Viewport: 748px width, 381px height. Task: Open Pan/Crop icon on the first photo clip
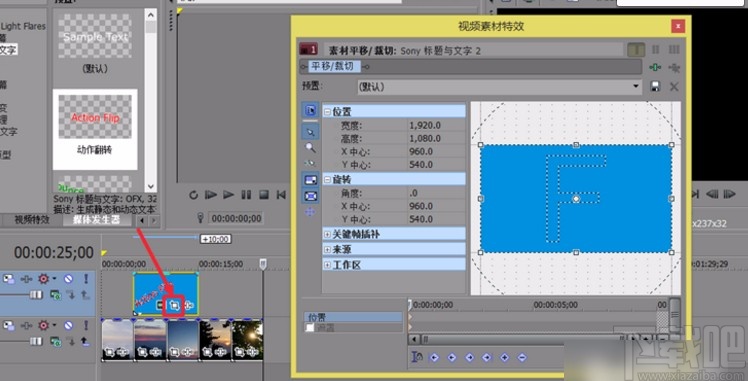[110, 352]
